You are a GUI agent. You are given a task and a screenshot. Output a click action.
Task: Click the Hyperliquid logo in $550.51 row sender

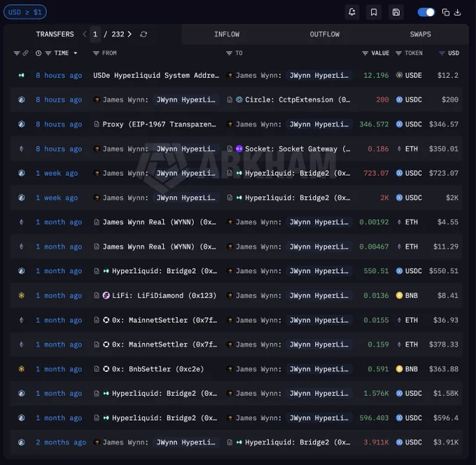coord(106,271)
